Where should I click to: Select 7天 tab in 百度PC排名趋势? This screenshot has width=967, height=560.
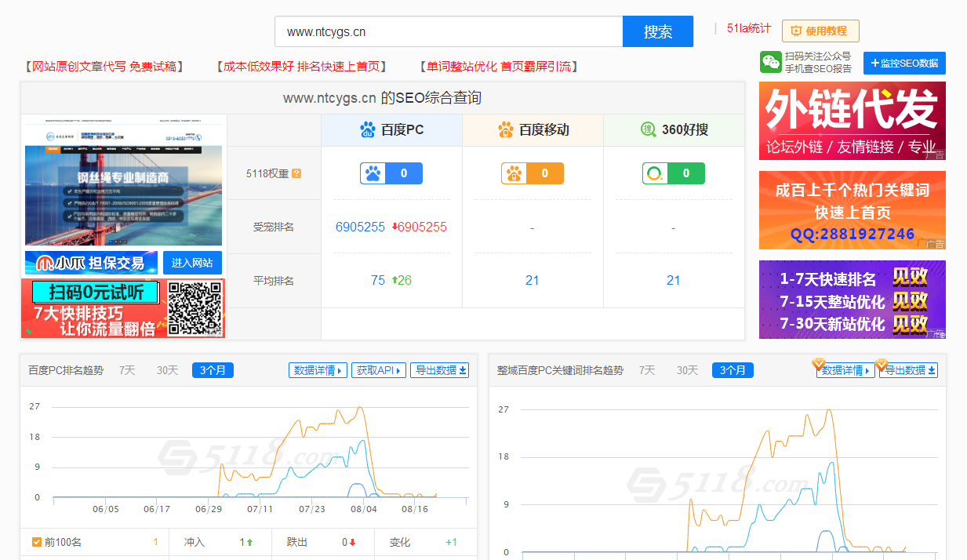[127, 370]
